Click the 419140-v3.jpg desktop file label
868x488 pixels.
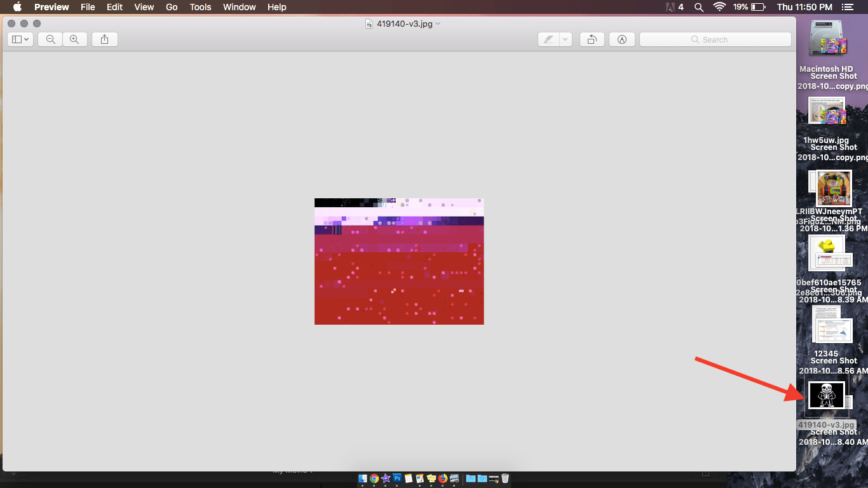tap(827, 425)
